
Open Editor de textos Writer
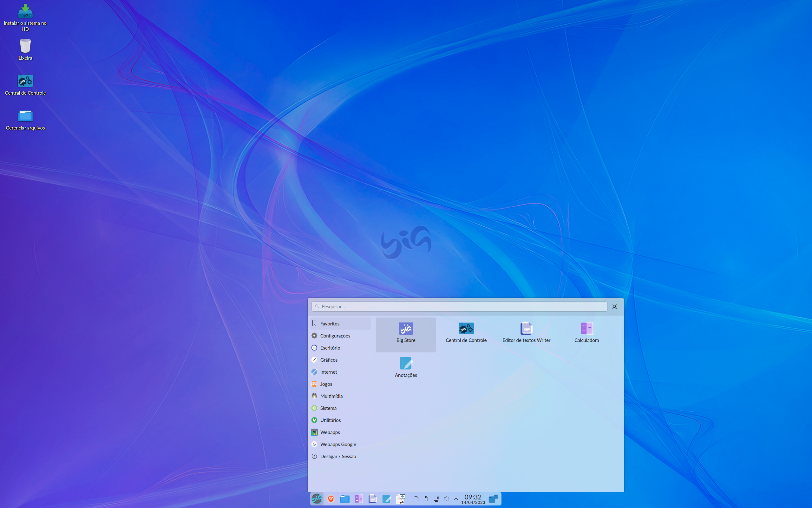point(526,334)
